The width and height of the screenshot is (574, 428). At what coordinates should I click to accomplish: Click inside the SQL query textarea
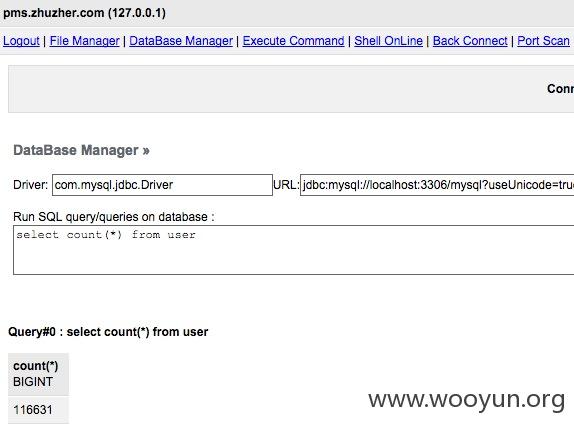tap(294, 250)
